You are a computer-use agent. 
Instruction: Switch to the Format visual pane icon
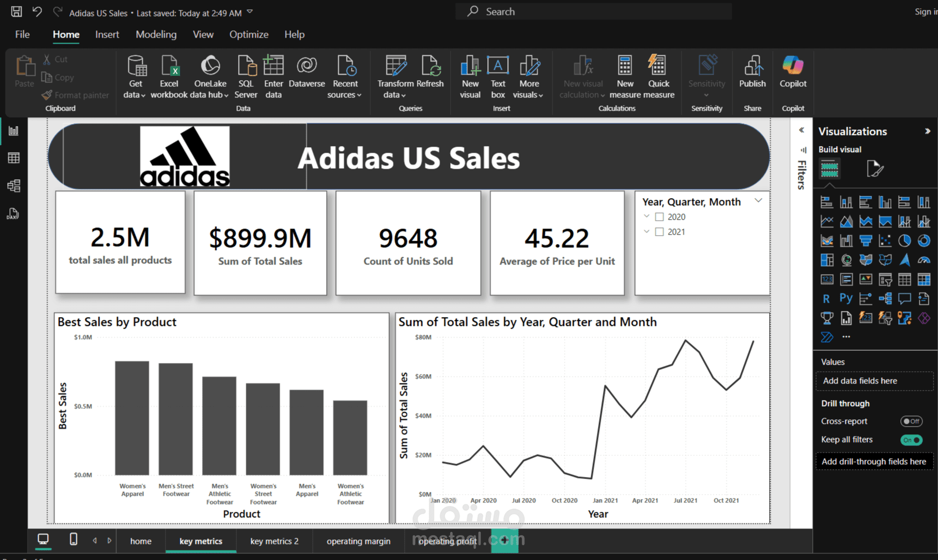tap(875, 169)
